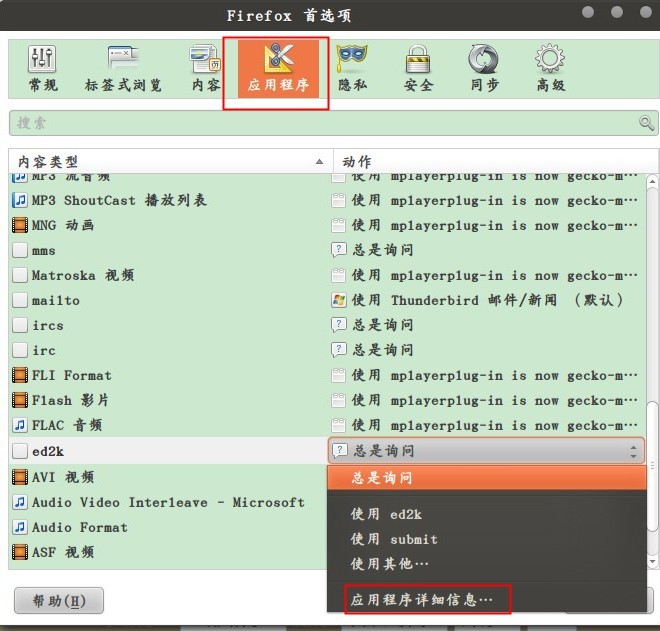Click the rightmost window control button in title bar
This screenshot has width=660, height=631.
click(x=646, y=12)
